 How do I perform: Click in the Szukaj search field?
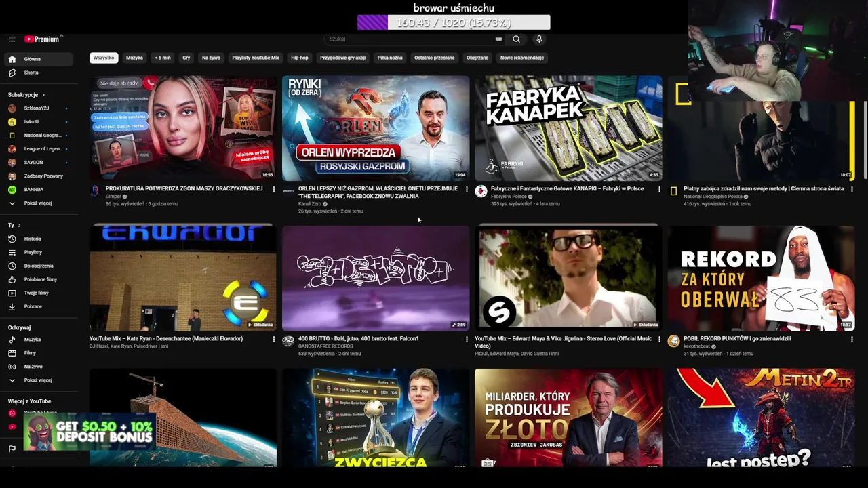[410, 39]
